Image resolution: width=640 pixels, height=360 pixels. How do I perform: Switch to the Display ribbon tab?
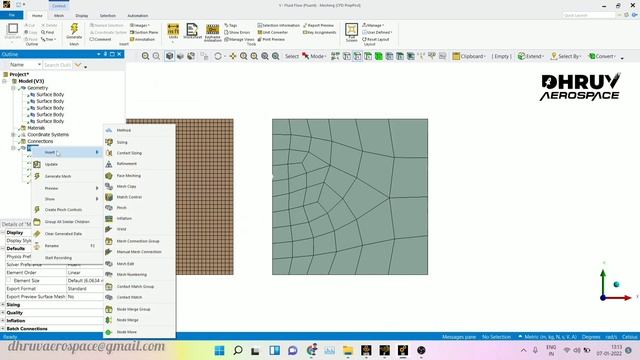(x=82, y=16)
